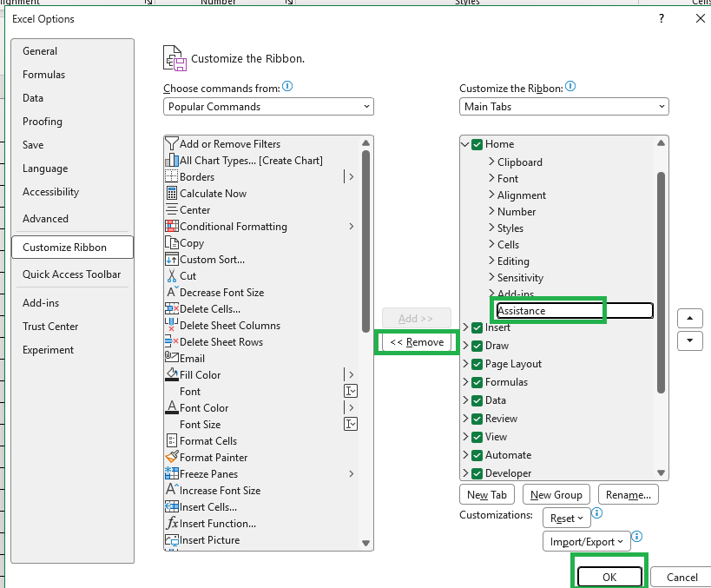Screen dimensions: 711x588
Task: Click the Remove button
Action: click(x=417, y=342)
